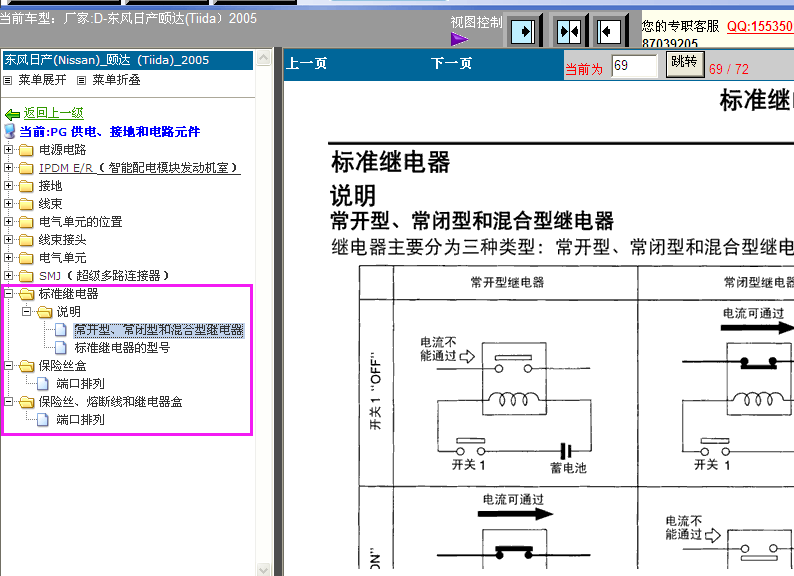Click the 当前:PG 供电、接地和电路元件 heading
Viewport: 794px width, 576px height.
(x=109, y=132)
